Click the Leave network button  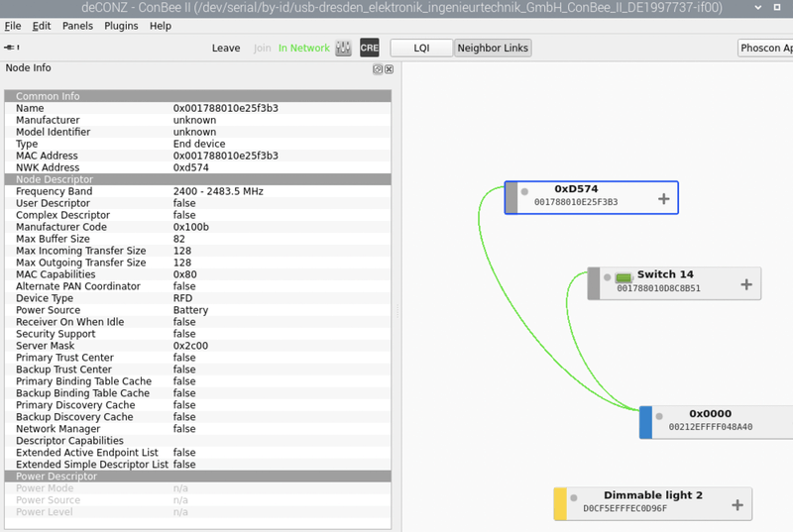(226, 48)
